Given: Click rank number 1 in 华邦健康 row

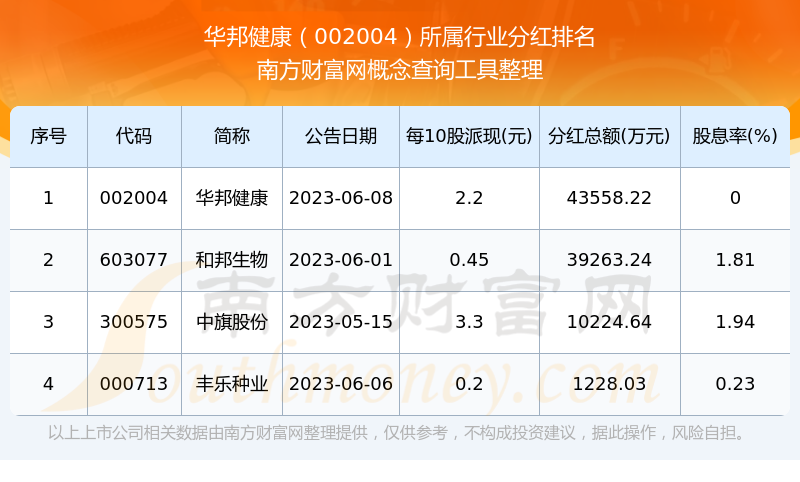Looking at the screenshot, I should pos(48,198).
